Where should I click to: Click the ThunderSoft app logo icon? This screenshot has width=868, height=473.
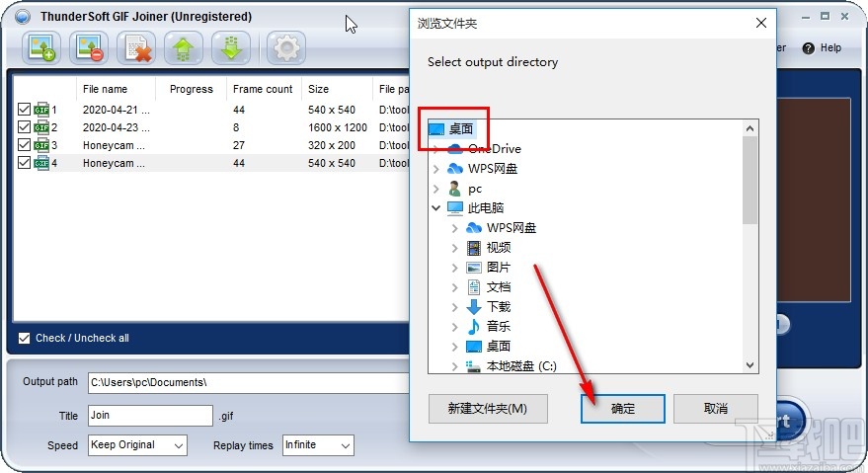(x=22, y=17)
